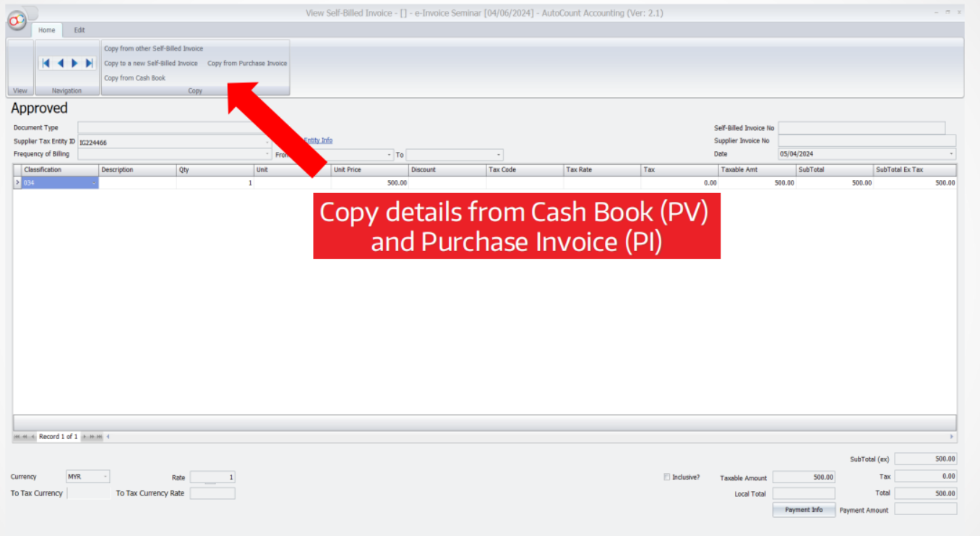Click the Unit Price column header
The image size is (980, 536).
370,170
